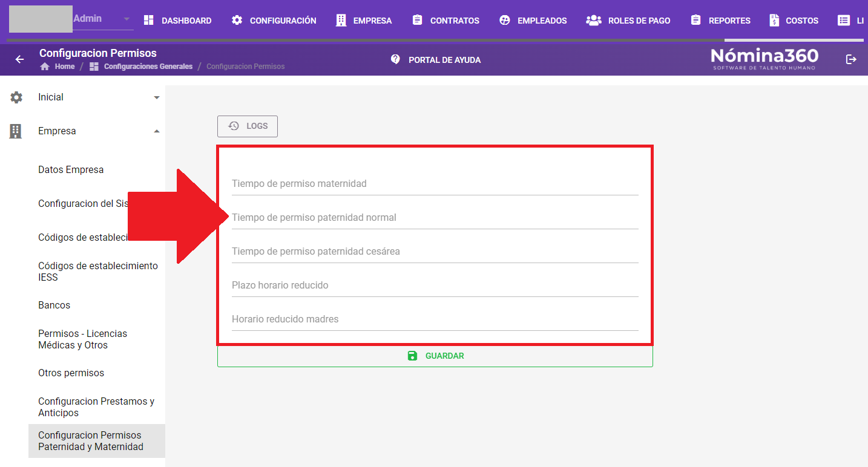Viewport: 868px width, 467px height.
Task: Open Configuracion Prestamos y Anticipos
Action: 97,407
